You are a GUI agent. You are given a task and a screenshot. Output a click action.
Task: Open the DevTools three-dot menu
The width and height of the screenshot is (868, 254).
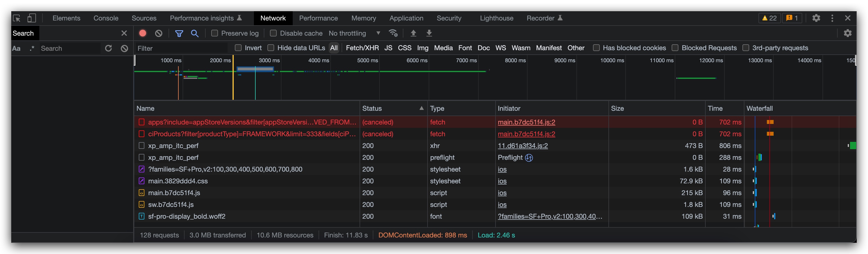pos(832,18)
